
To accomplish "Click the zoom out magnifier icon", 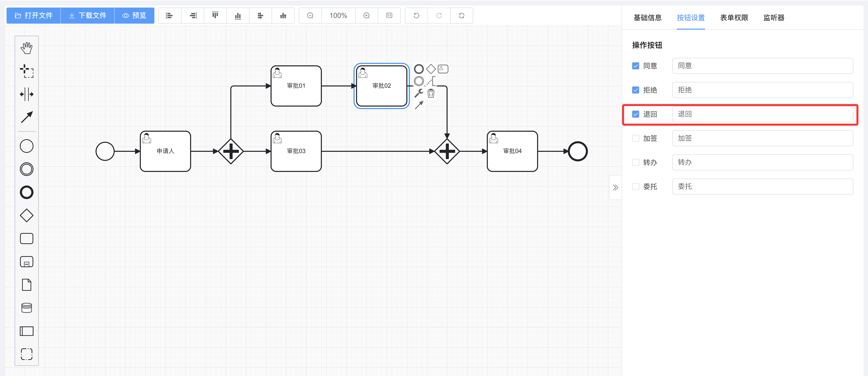I will point(310,16).
